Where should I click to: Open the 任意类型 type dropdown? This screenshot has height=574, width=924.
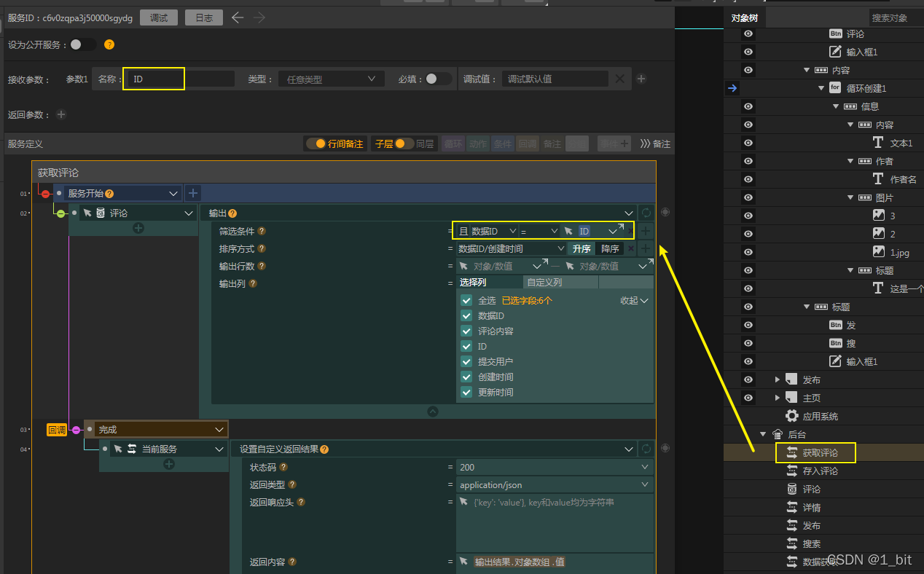pos(332,79)
